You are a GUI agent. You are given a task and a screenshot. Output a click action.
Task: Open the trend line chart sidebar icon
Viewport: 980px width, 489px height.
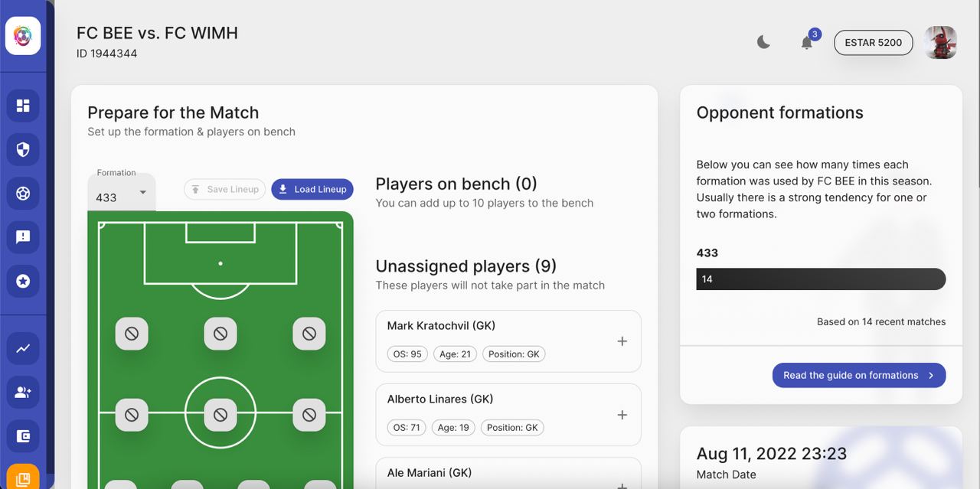pos(23,349)
